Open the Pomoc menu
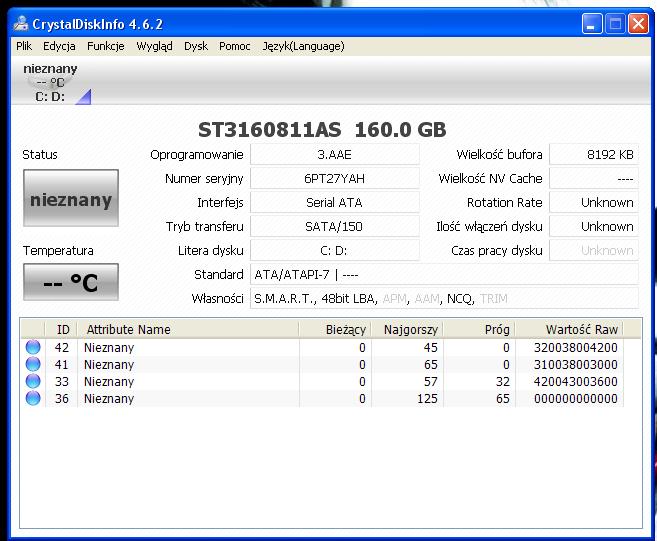The image size is (657, 541). [235, 46]
